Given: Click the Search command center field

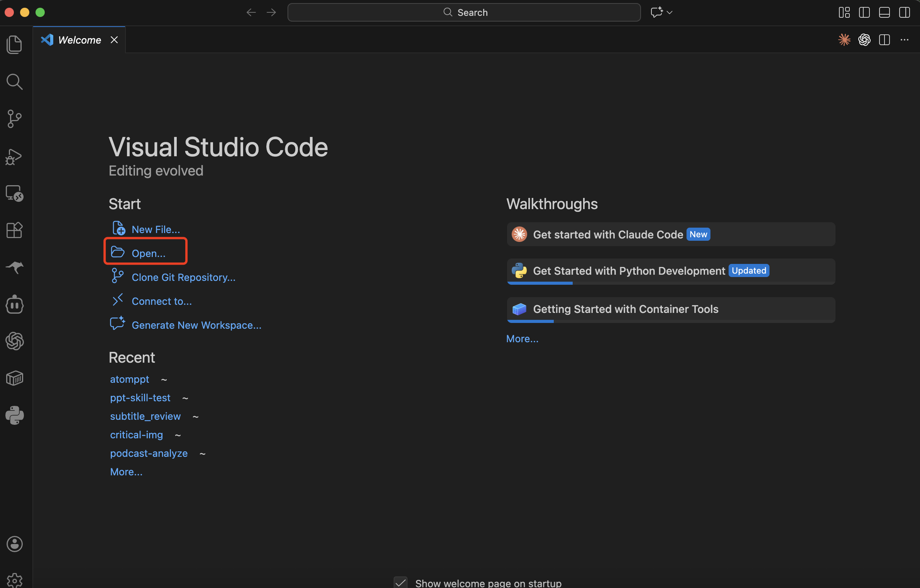Looking at the screenshot, I should click(x=464, y=12).
